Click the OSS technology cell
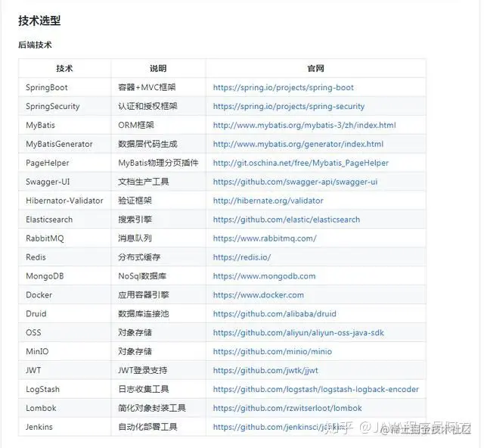Image resolution: width=484 pixels, height=448 pixels. tap(64, 332)
